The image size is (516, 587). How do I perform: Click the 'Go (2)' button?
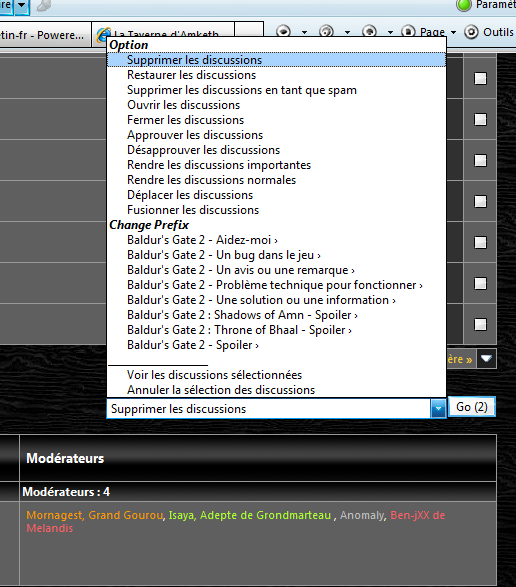click(472, 407)
